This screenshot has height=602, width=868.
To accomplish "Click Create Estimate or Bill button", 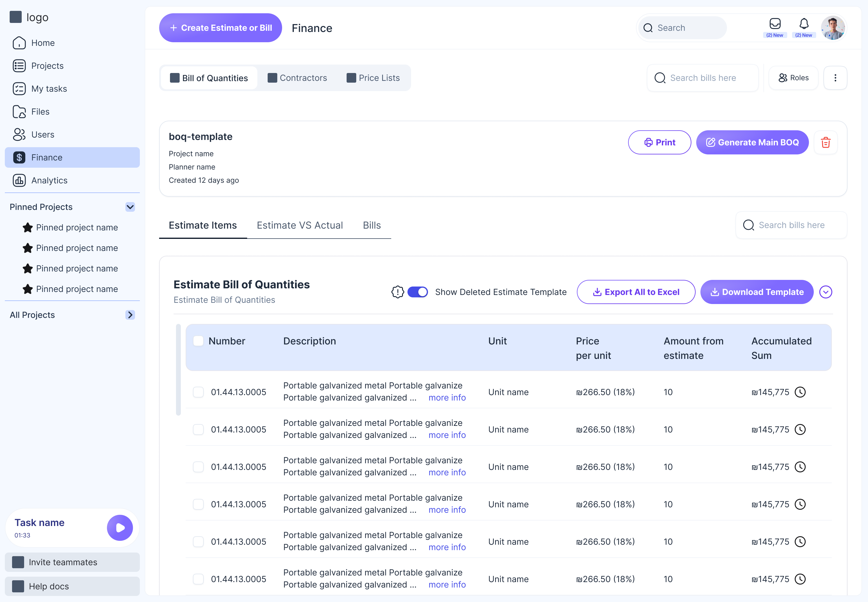I will pyautogui.click(x=221, y=28).
